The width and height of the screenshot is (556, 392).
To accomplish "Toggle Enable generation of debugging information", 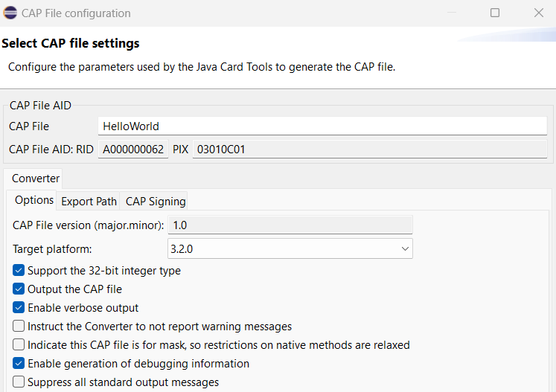I will [x=19, y=363].
